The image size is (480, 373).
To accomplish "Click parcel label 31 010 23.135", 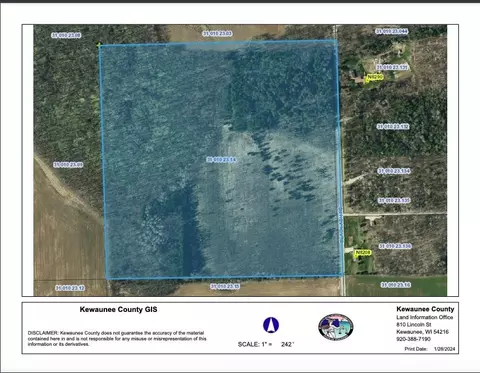I will click(394, 200).
